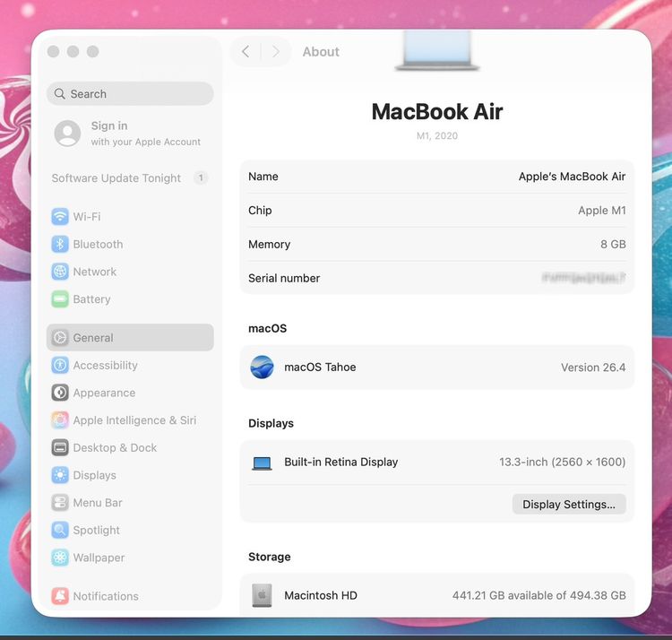Click the blurred Serial number value
Image resolution: width=672 pixels, height=640 pixels.
pos(583,278)
